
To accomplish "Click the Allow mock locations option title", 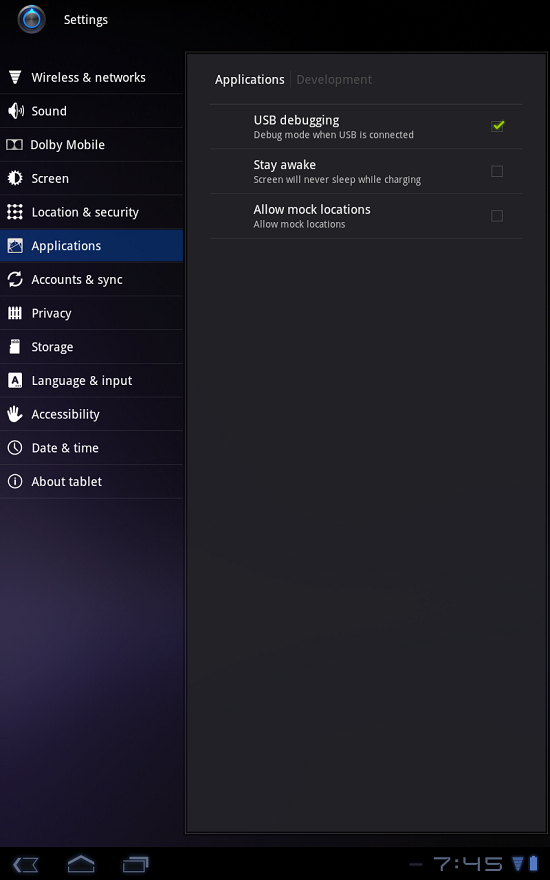I will [312, 209].
